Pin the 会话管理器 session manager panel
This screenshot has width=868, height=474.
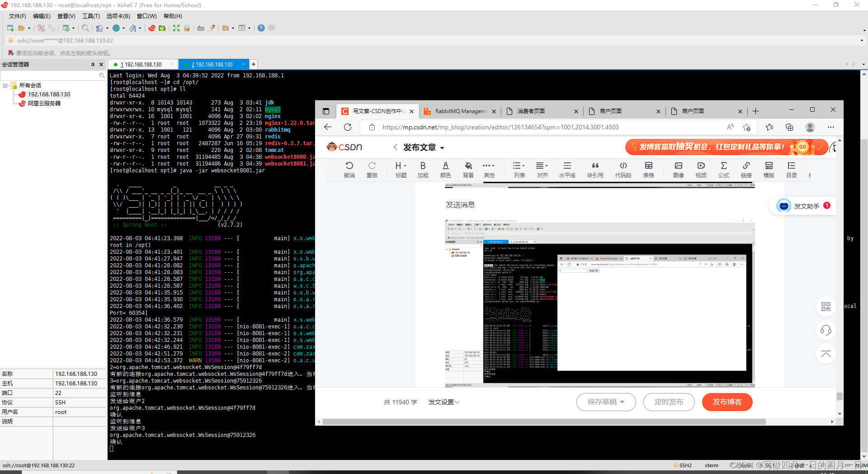[x=93, y=65]
